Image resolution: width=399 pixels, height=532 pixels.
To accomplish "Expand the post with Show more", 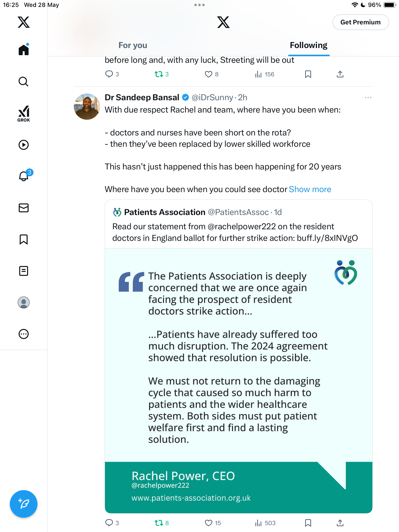I will [x=310, y=189].
